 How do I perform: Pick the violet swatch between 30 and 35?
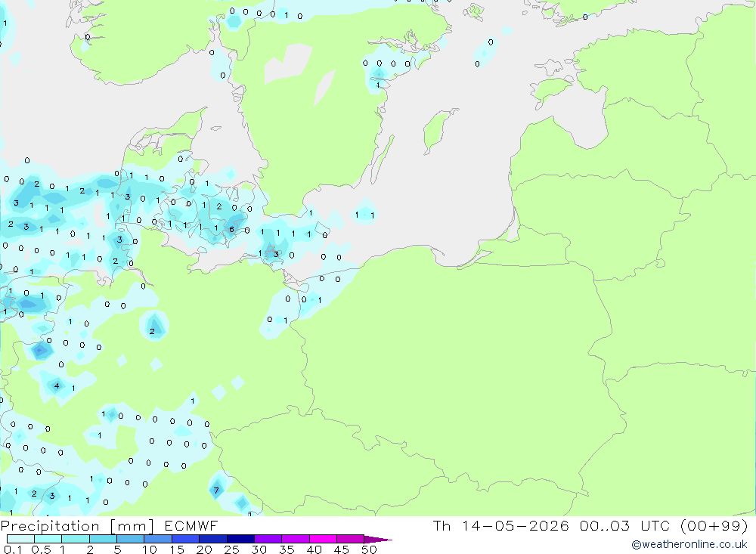(x=268, y=539)
